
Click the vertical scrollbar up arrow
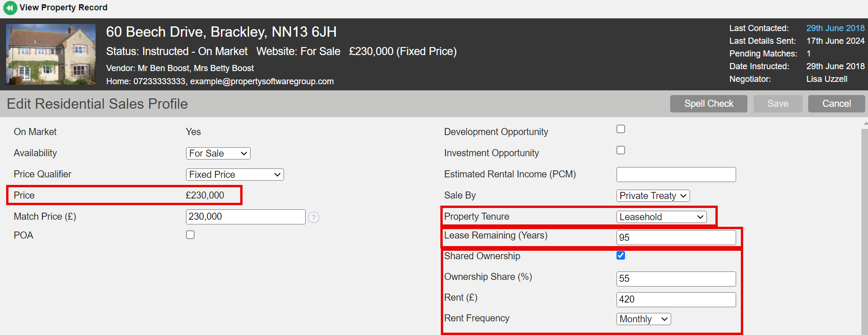pyautogui.click(x=865, y=123)
